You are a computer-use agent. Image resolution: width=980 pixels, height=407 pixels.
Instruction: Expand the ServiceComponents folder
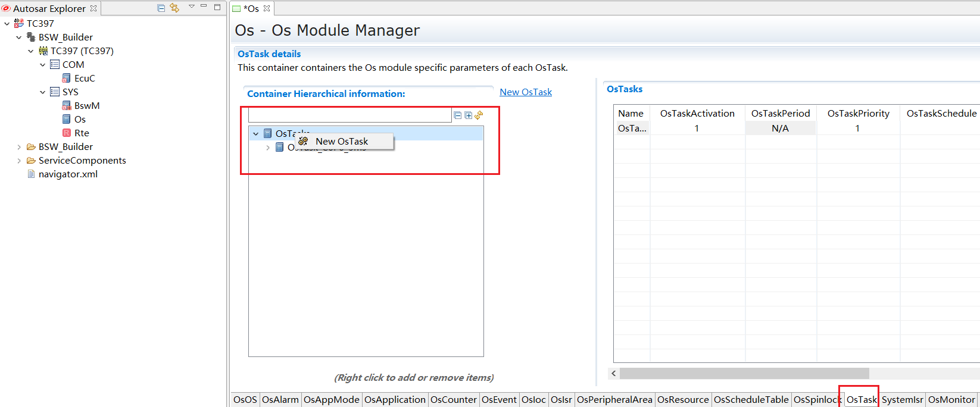[19, 161]
